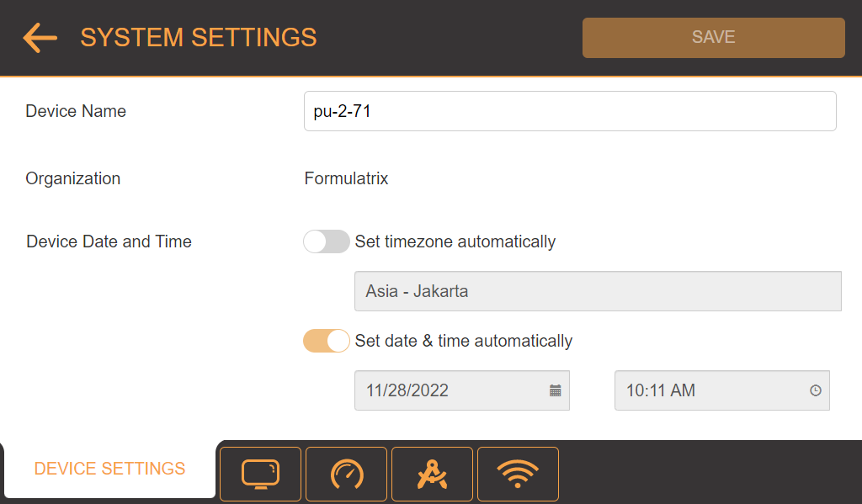Image resolution: width=862 pixels, height=504 pixels.
Task: Select the device name text pu-2-71
Action: pyautogui.click(x=340, y=110)
